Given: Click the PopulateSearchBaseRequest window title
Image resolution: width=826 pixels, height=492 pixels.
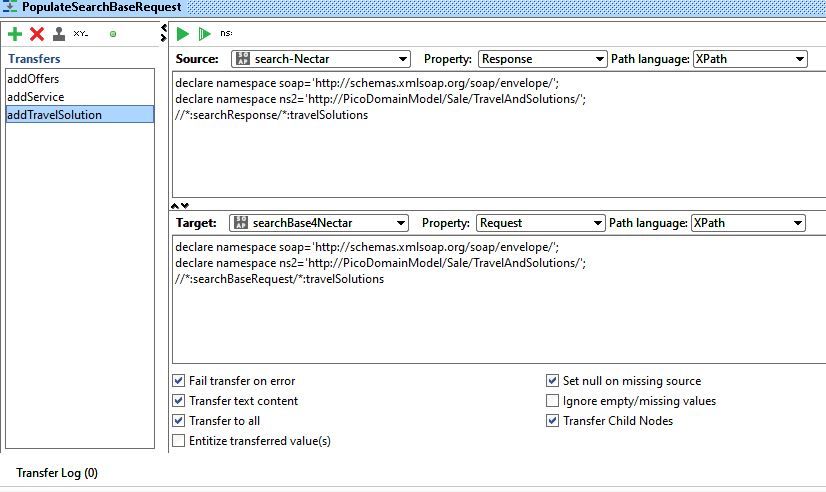Looking at the screenshot, I should [x=102, y=7].
